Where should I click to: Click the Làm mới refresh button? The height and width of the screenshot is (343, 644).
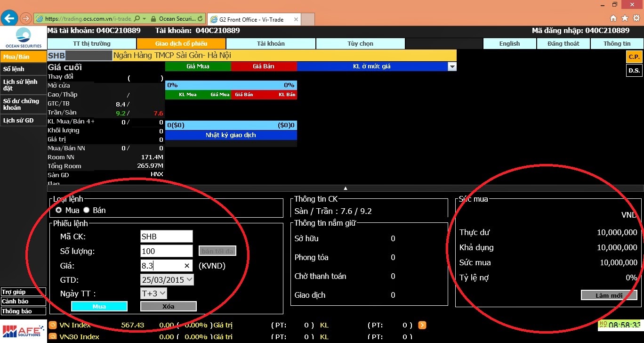(x=609, y=295)
